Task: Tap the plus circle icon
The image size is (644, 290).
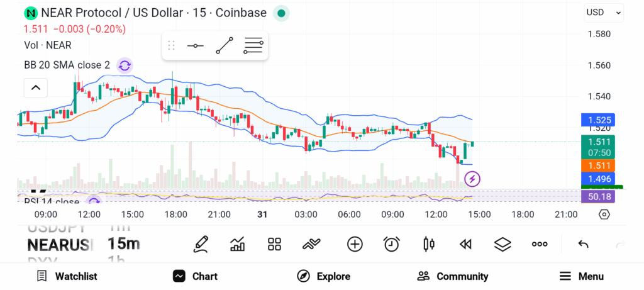Action: coord(355,244)
